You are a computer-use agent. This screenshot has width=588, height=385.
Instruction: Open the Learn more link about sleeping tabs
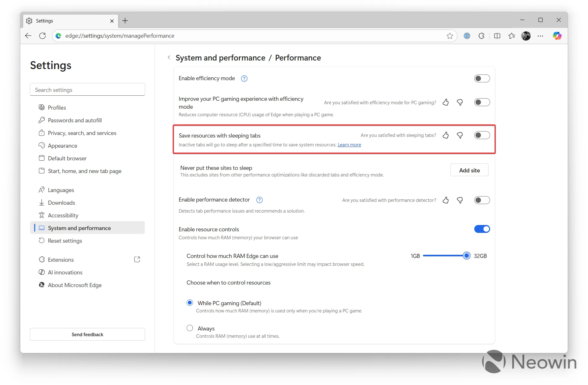(349, 145)
